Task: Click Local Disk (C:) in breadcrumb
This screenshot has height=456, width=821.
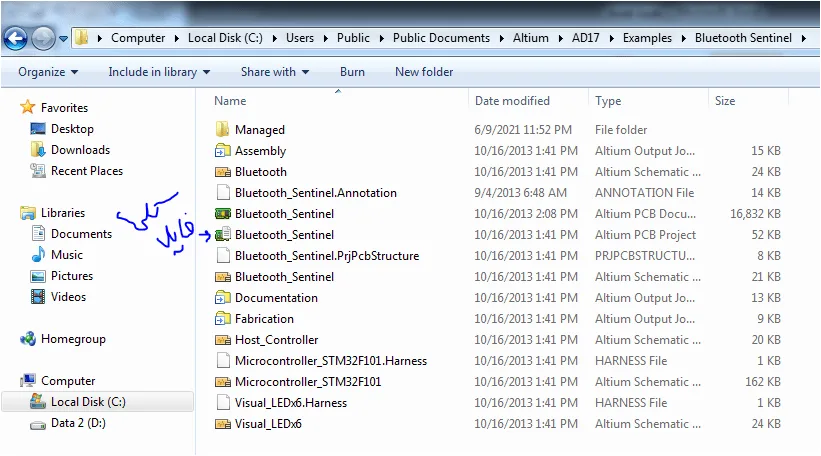Action: [225, 38]
